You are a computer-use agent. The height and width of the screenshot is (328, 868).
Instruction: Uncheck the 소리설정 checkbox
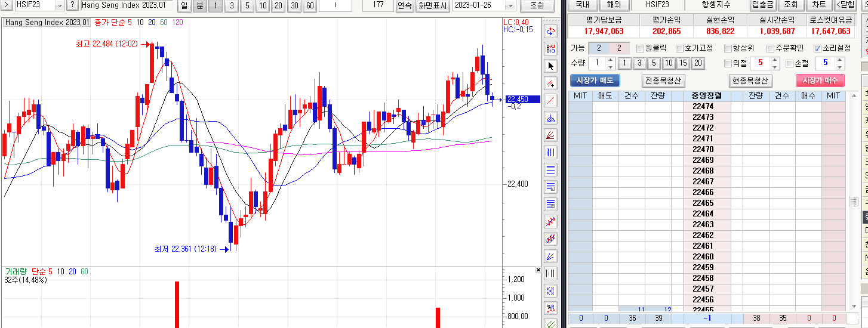(817, 48)
